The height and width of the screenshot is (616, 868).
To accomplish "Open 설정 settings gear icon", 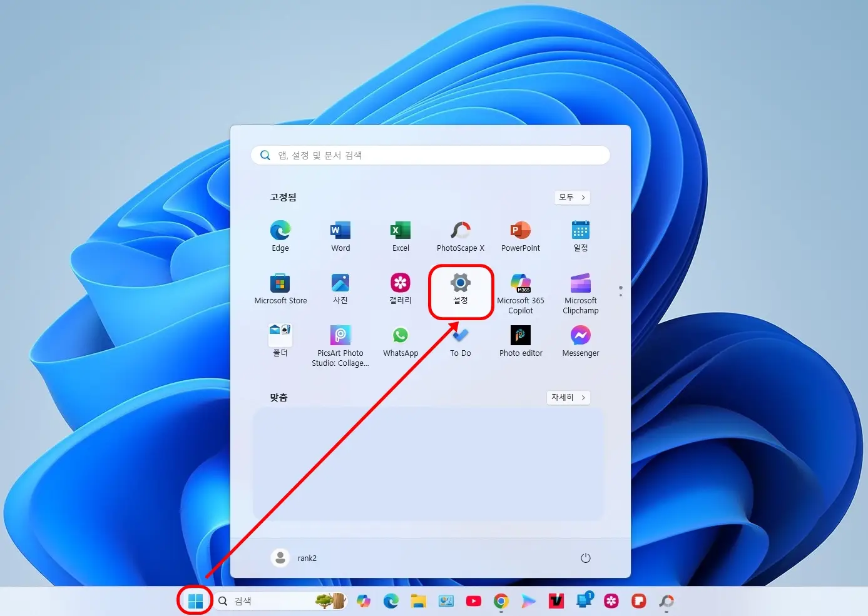I will click(x=461, y=289).
